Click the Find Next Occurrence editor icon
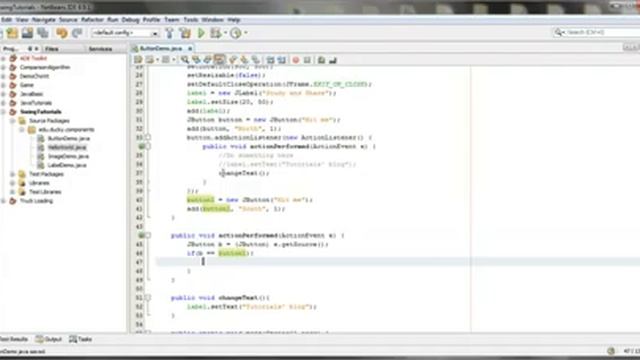 click(x=207, y=60)
